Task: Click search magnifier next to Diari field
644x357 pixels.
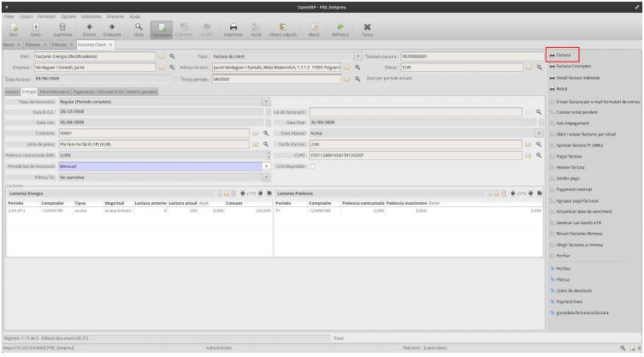Action: 172,56
